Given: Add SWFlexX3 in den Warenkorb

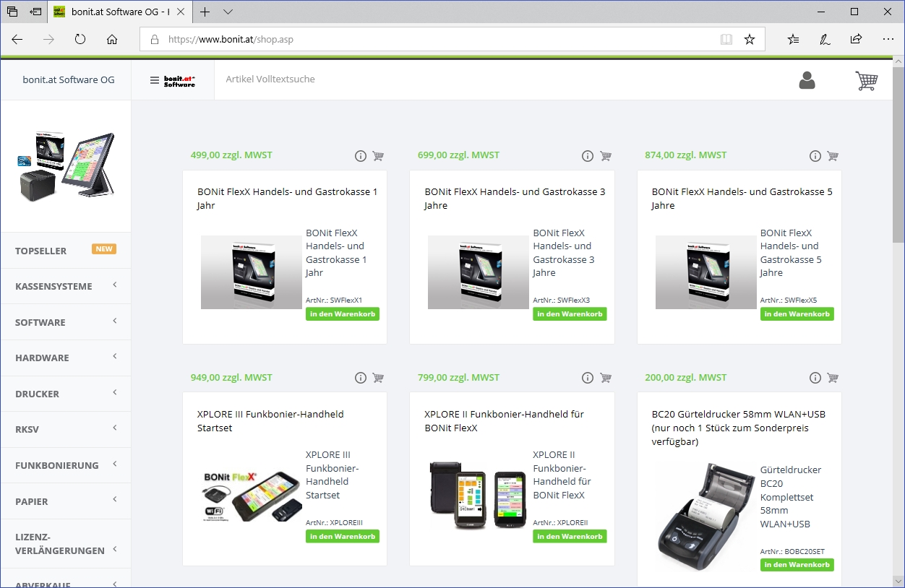Looking at the screenshot, I should [570, 314].
